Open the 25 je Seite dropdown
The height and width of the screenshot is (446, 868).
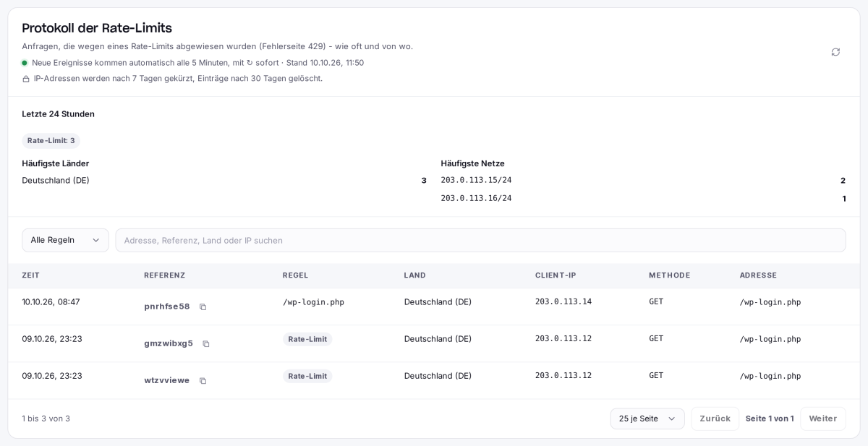[647, 419]
